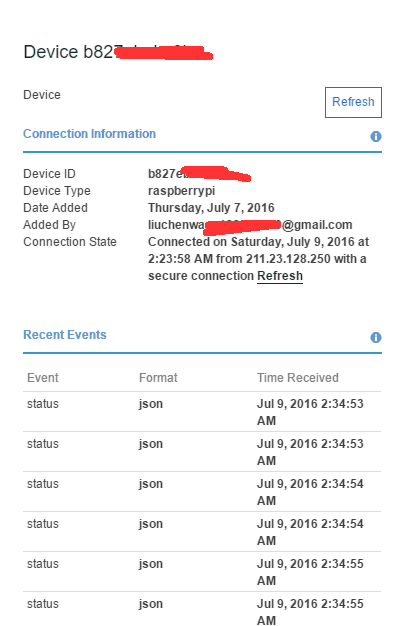396x626 pixels.
Task: Select date added Thursday, July 7, 2016
Action: [x=211, y=208]
